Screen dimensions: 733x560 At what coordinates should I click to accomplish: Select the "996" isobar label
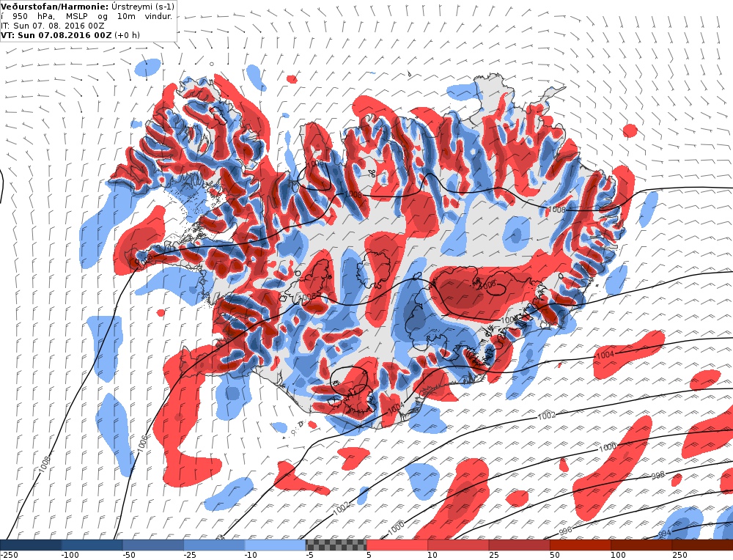565,531
